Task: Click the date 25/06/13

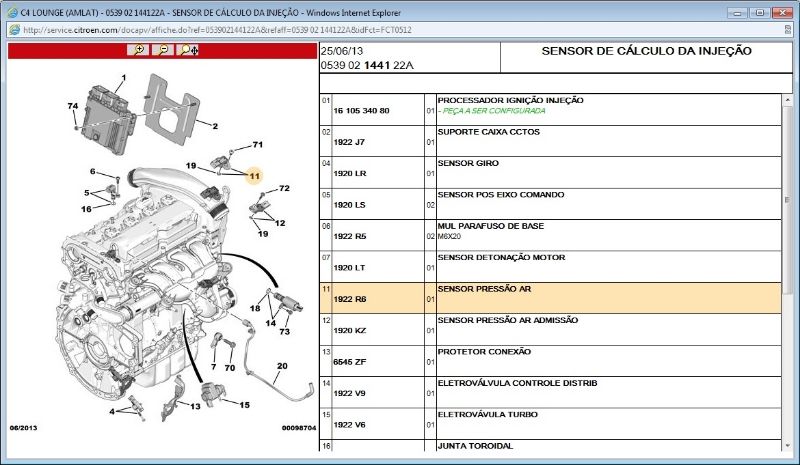Action: [342, 51]
